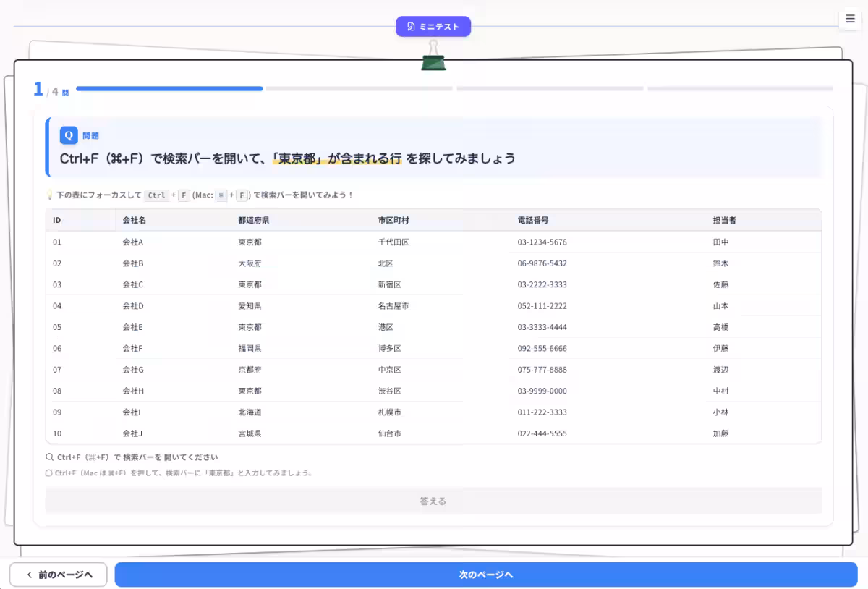Click the lightbulb hint icon
Image resolution: width=868 pixels, height=589 pixels.
tap(50, 195)
